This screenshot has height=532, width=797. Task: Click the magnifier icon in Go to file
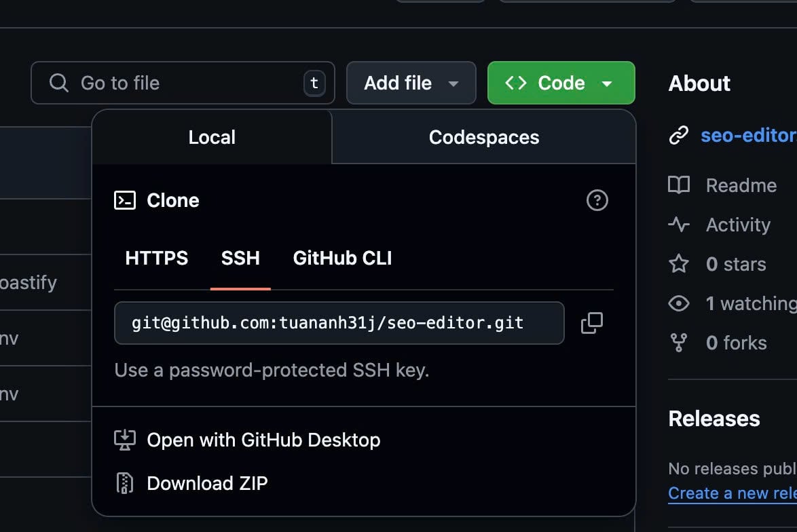point(59,82)
